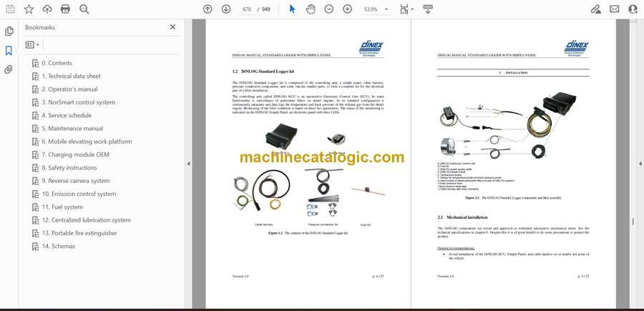Click the Save file icon

point(10,9)
